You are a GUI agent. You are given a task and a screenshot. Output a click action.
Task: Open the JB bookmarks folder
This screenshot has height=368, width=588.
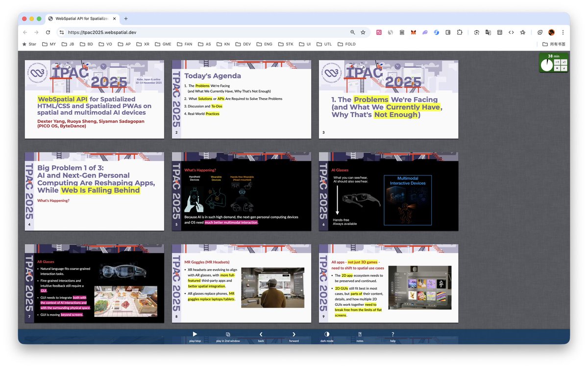(68, 44)
